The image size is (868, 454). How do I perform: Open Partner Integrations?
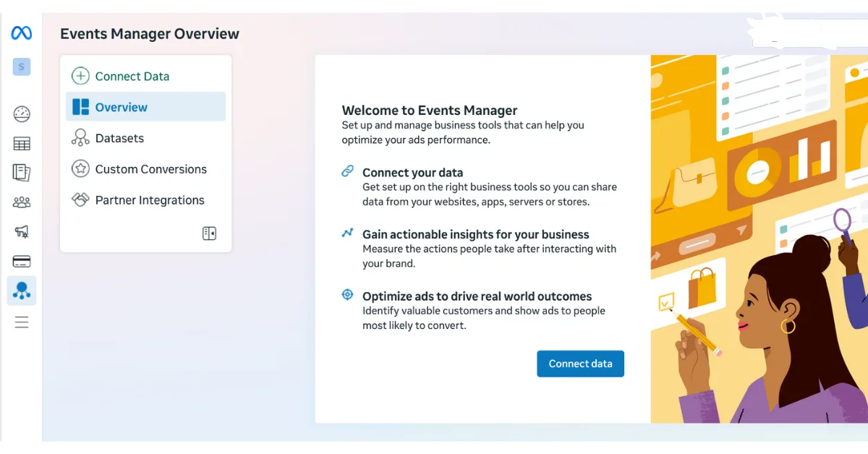149,200
